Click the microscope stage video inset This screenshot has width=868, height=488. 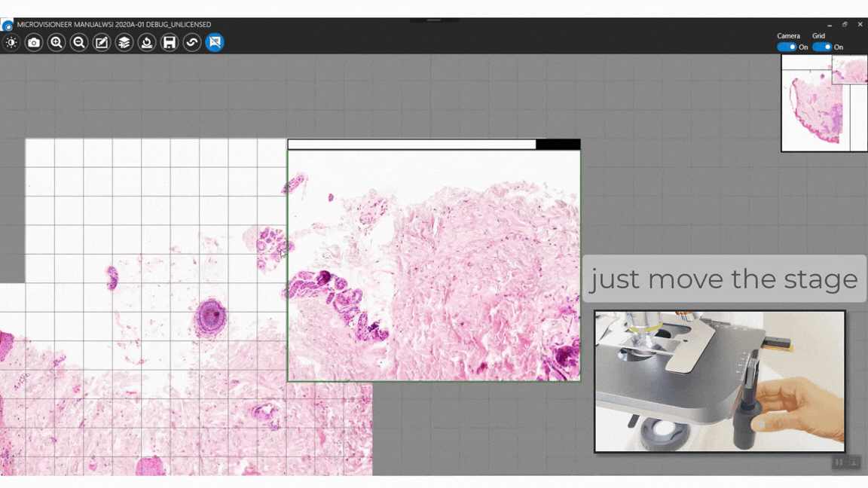(x=720, y=381)
